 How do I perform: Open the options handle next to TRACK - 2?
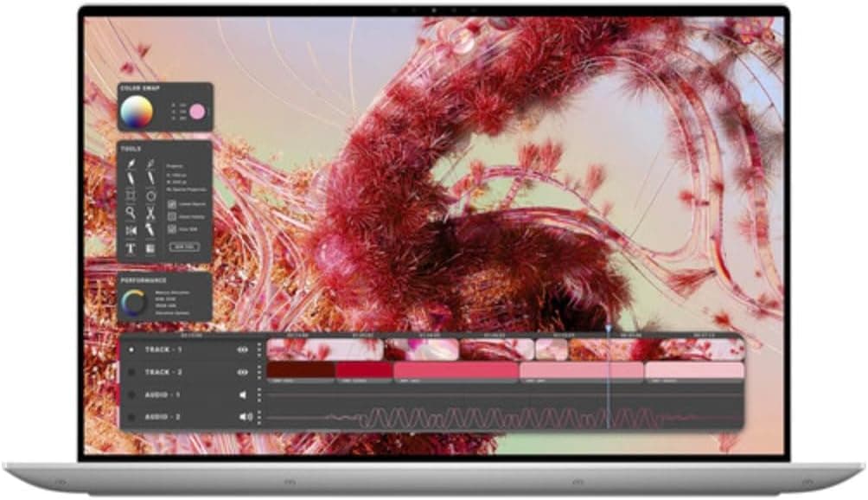[259, 372]
